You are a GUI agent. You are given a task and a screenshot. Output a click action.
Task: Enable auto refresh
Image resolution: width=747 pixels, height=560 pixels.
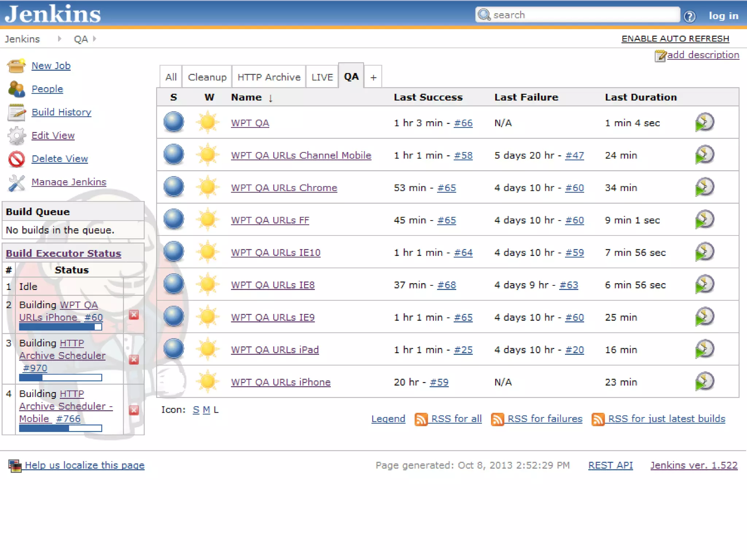(x=675, y=39)
